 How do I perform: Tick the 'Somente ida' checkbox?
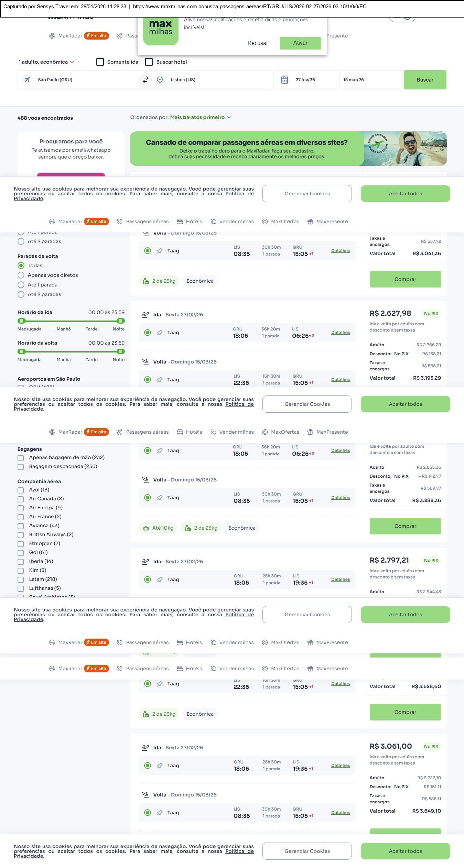pyautogui.click(x=100, y=62)
